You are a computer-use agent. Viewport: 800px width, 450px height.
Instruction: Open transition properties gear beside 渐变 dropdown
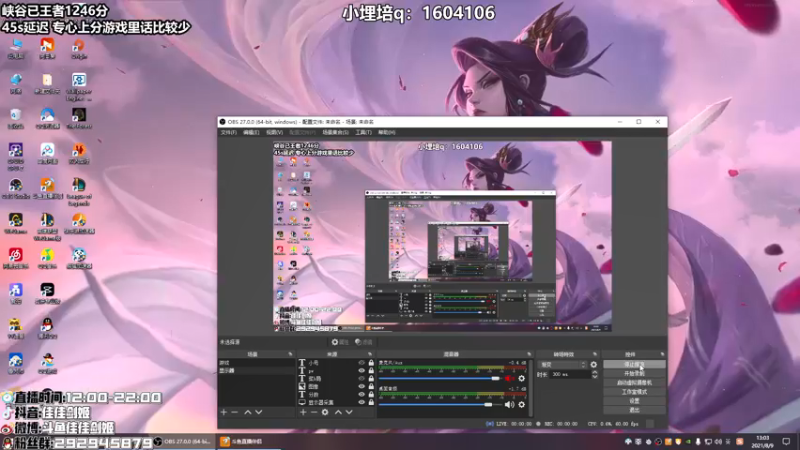coord(593,365)
